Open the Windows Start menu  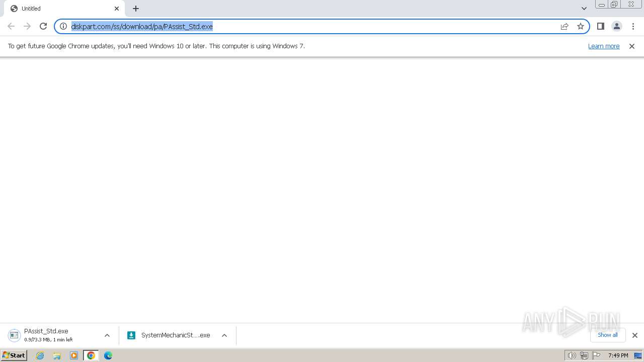(14, 355)
